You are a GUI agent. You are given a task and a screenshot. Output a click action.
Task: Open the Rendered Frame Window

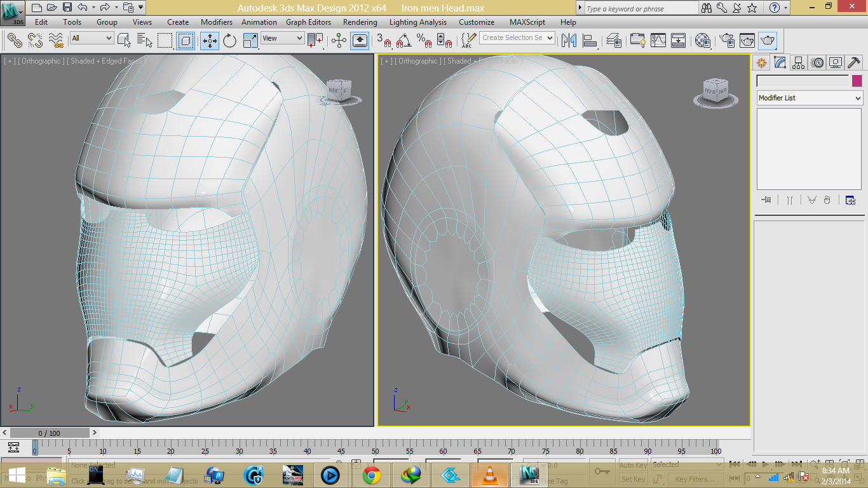pyautogui.click(x=747, y=41)
